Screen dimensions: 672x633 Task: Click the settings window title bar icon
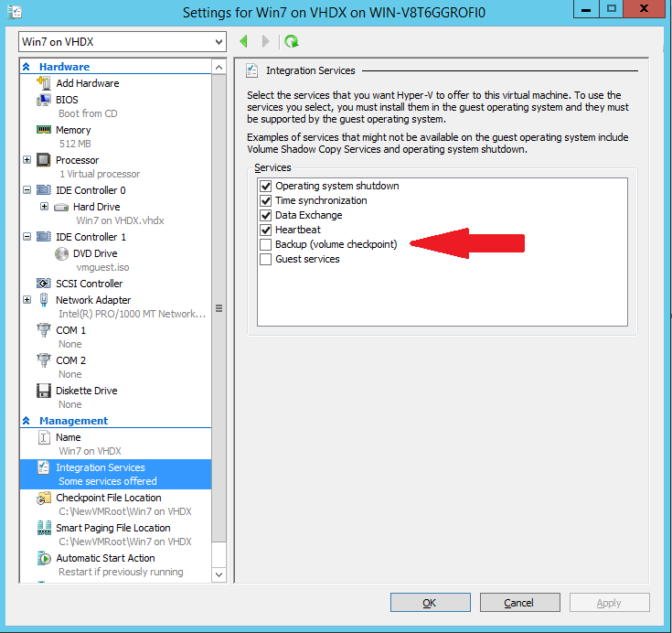[15, 12]
